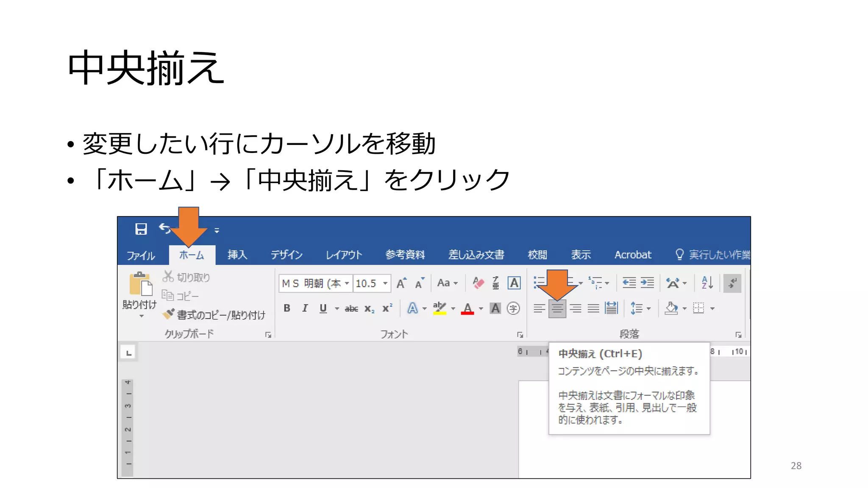Click the enclosed character 字 icon
Viewport: 868px width, 488px height.
pyautogui.click(x=513, y=308)
